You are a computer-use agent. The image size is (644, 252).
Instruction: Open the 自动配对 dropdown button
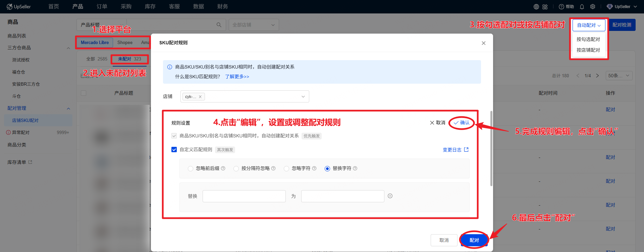click(x=589, y=25)
